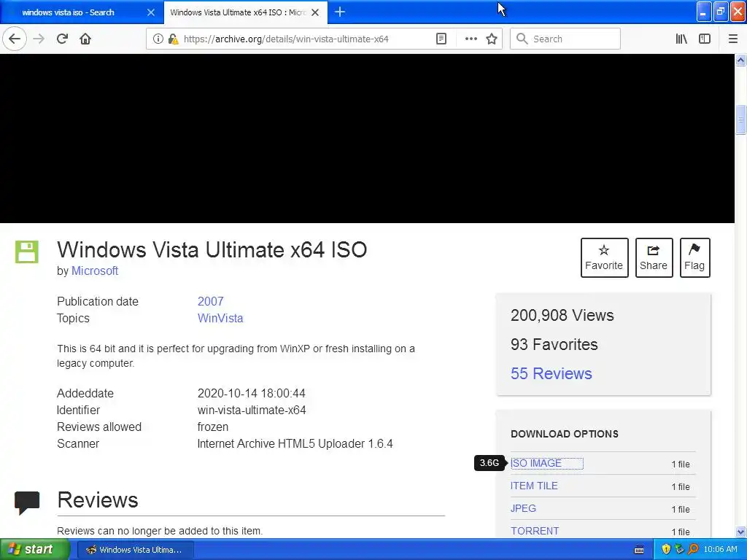The height and width of the screenshot is (560, 747).
Task: Show site information icon in address bar
Action: [158, 39]
